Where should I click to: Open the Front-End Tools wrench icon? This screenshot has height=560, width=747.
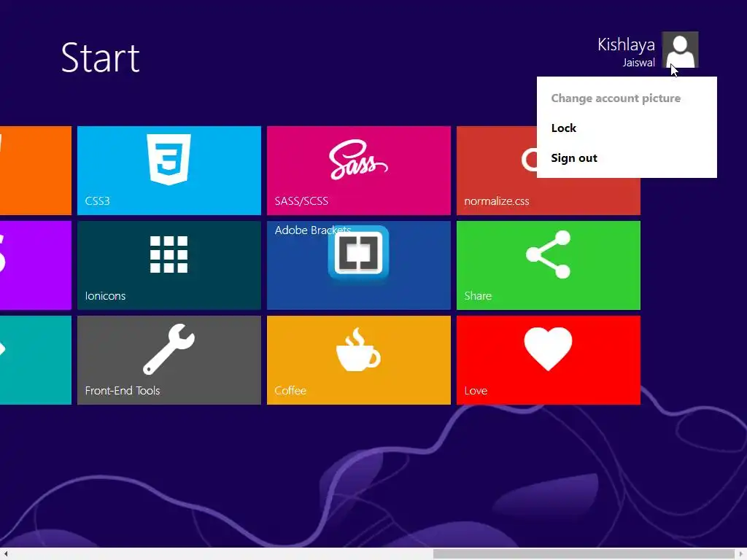pos(169,349)
